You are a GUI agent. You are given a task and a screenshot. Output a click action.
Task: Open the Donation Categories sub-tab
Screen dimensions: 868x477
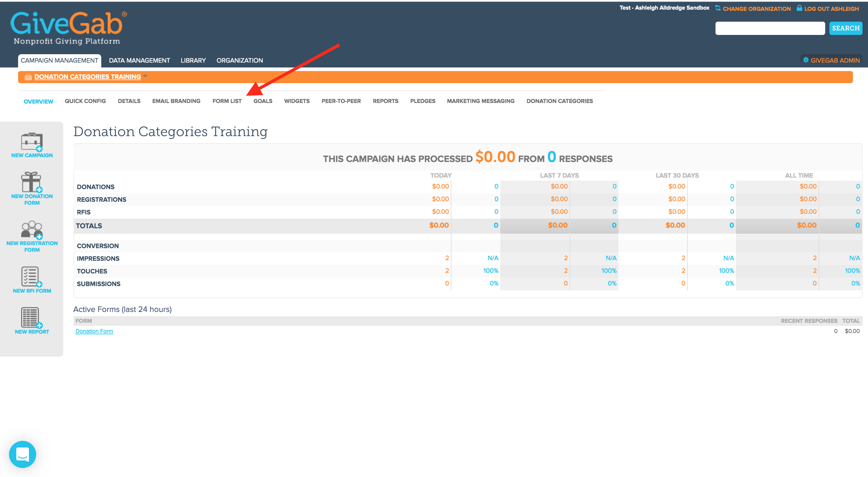(559, 101)
